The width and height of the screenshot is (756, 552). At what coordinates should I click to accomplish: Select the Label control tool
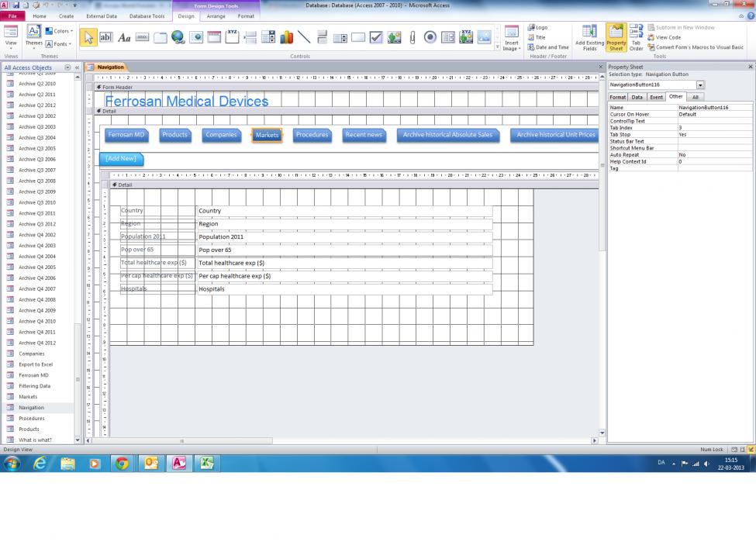124,38
